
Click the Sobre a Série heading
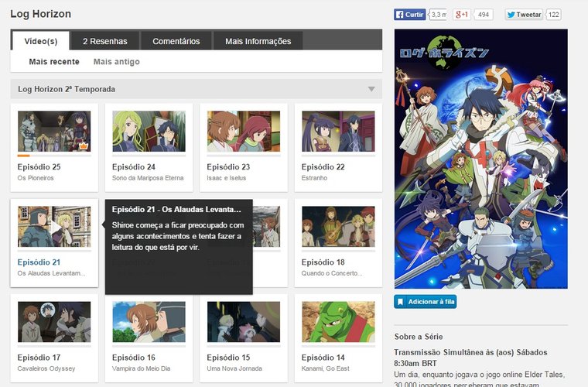click(419, 337)
